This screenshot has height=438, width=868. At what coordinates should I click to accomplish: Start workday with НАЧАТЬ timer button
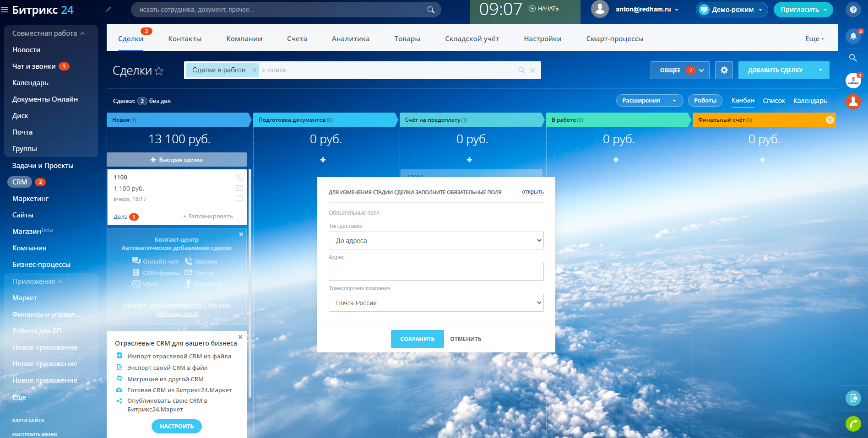pyautogui.click(x=544, y=9)
